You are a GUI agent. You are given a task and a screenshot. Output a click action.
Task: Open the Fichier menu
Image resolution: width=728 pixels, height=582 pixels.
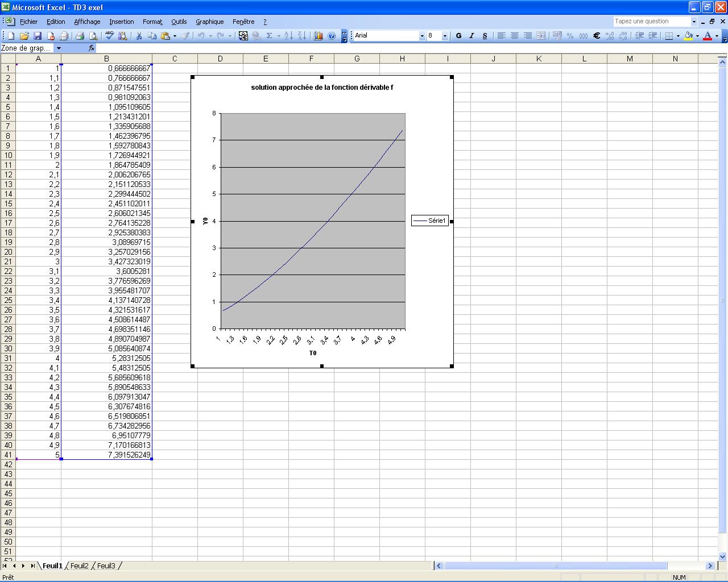click(x=28, y=22)
